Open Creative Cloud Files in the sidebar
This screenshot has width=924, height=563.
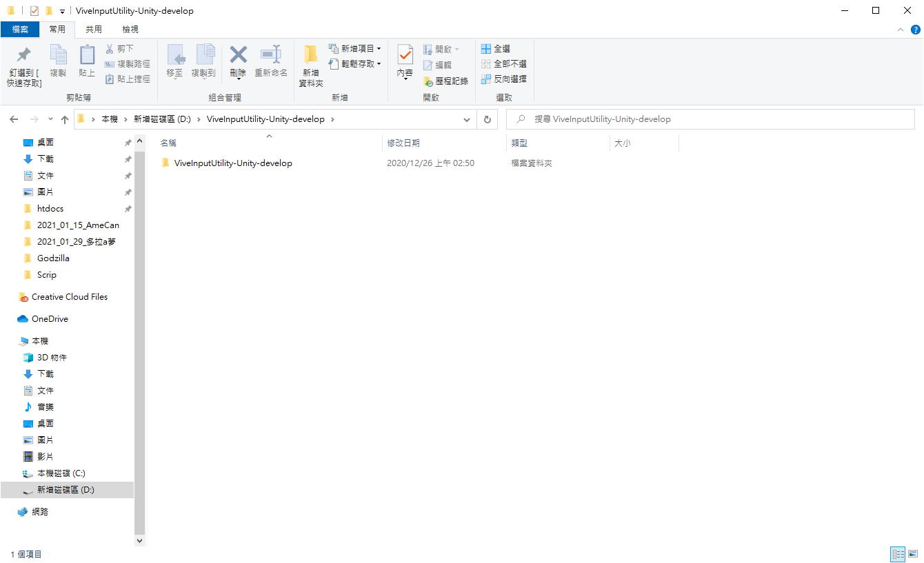point(70,297)
